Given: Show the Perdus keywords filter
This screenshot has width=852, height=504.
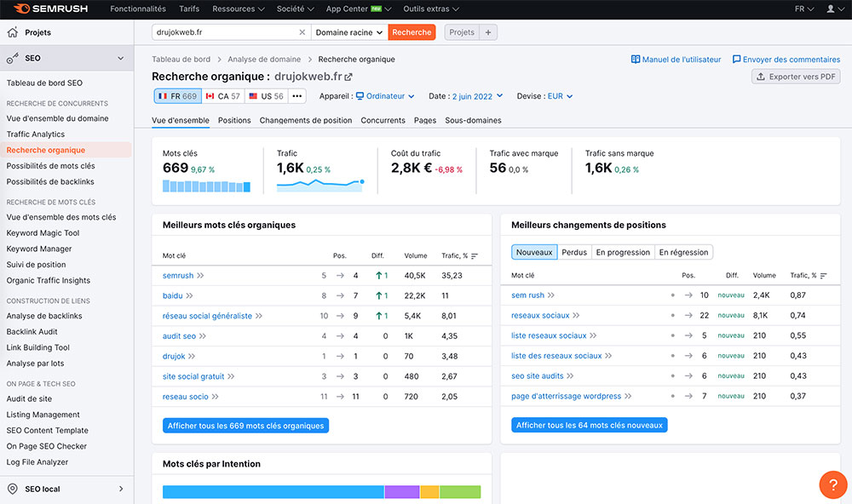Looking at the screenshot, I should point(574,252).
